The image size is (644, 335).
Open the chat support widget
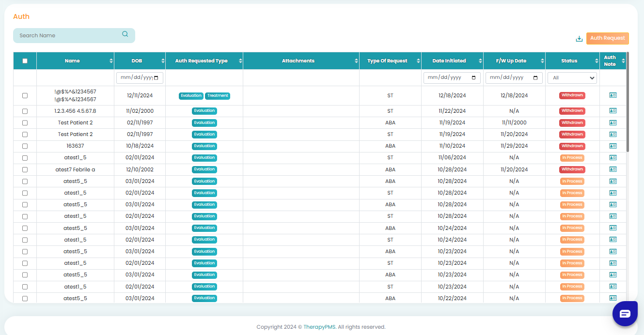(625, 314)
